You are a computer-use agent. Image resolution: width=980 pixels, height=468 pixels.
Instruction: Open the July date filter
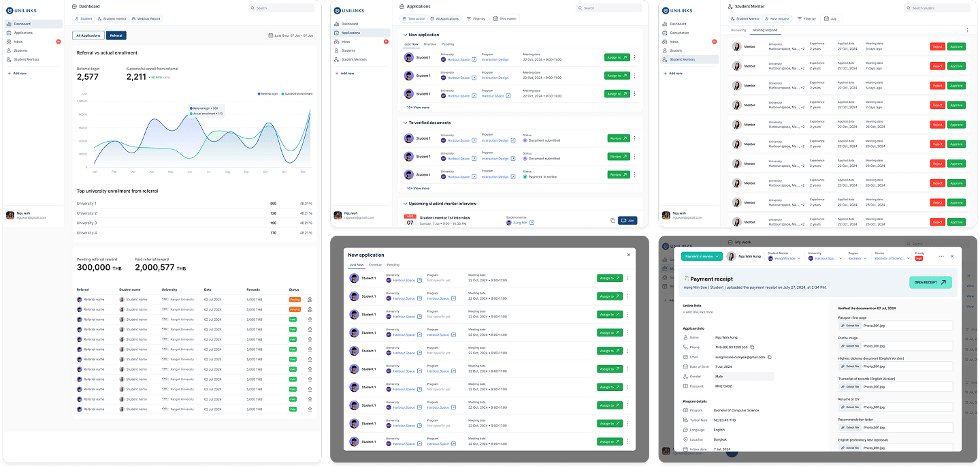[830, 18]
